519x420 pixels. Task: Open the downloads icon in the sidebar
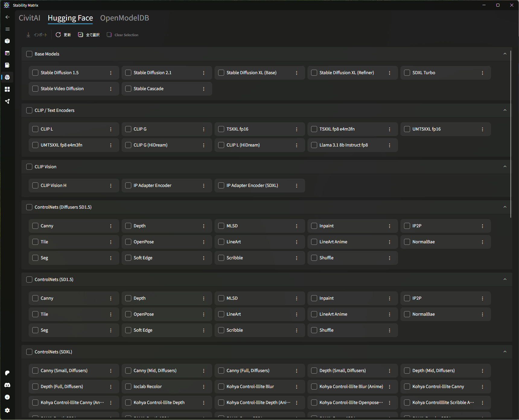tap(7, 397)
